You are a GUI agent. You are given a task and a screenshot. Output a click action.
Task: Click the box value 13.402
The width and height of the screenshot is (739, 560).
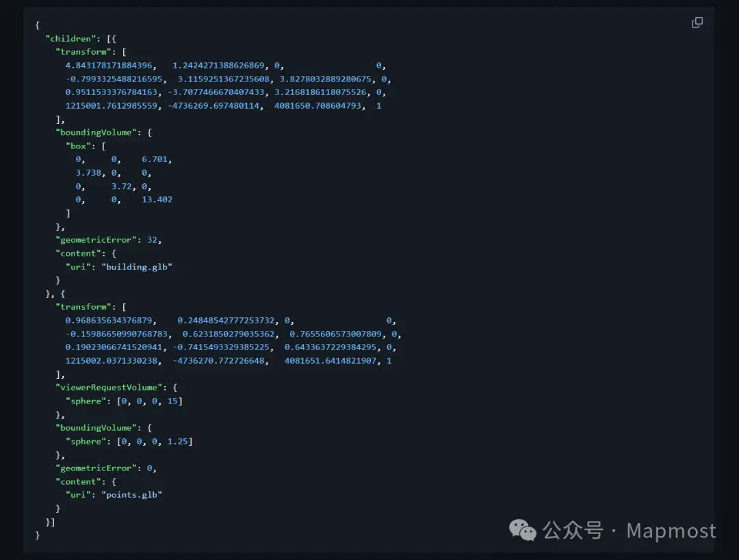tap(157, 200)
